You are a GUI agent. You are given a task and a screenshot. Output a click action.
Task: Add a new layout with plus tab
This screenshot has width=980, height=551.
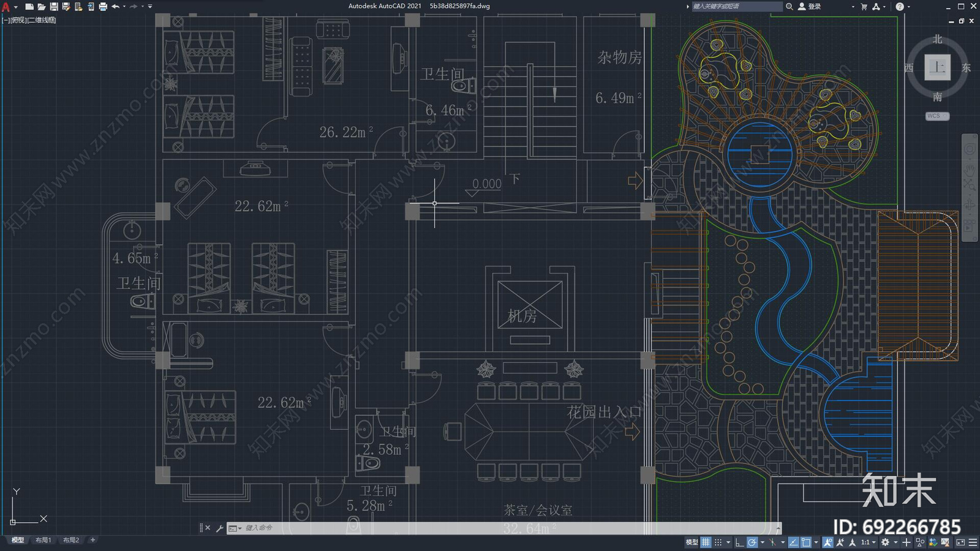92,540
